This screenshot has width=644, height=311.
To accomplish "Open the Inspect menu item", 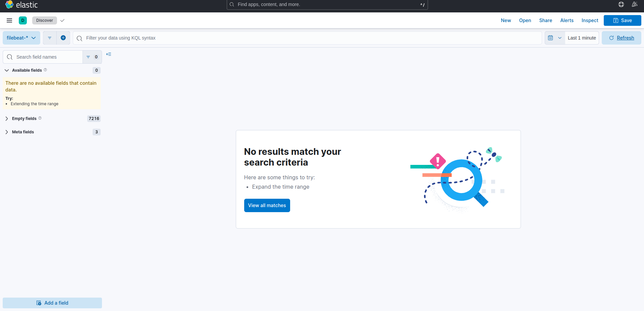I will (590, 20).
